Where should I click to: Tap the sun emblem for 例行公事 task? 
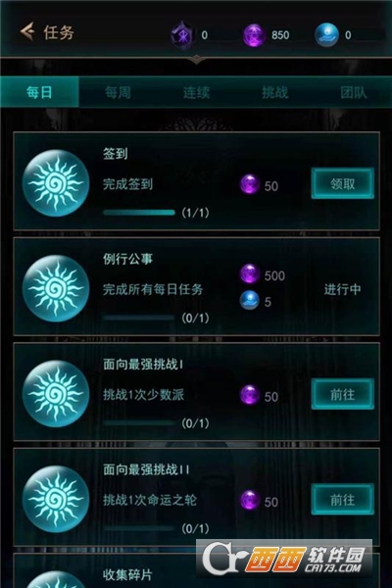click(x=56, y=288)
